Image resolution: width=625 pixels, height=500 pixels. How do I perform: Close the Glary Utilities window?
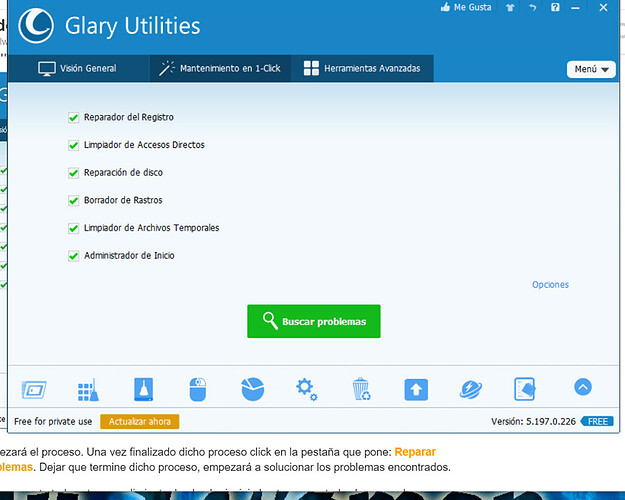pos(603,8)
